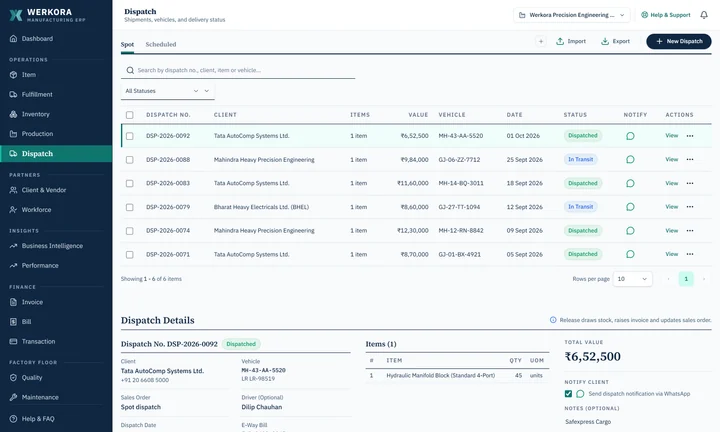Click the Import button label

(576, 41)
